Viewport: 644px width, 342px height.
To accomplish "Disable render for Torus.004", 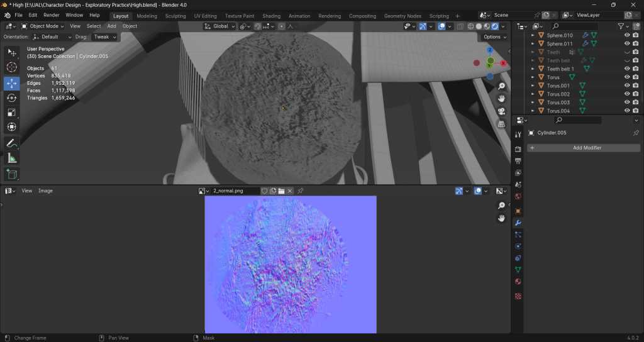I will 636,111.
